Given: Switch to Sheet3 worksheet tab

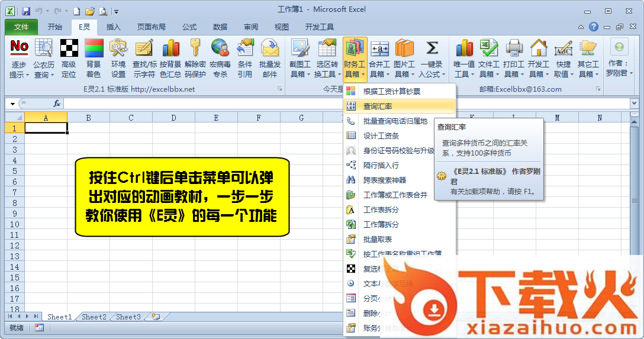Looking at the screenshot, I should click(x=128, y=317).
